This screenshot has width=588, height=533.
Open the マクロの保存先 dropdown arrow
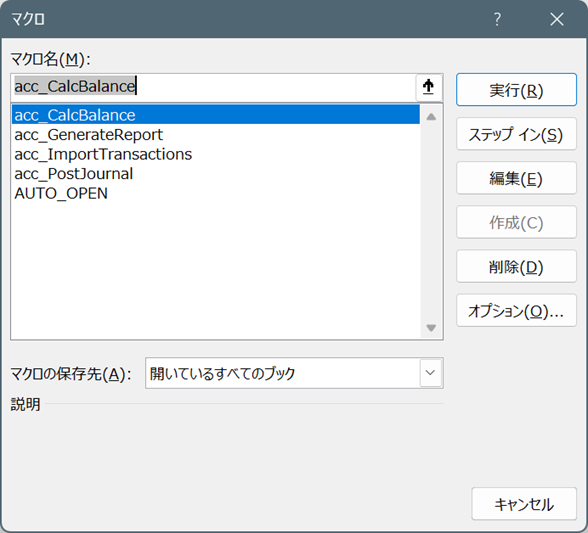(x=430, y=373)
